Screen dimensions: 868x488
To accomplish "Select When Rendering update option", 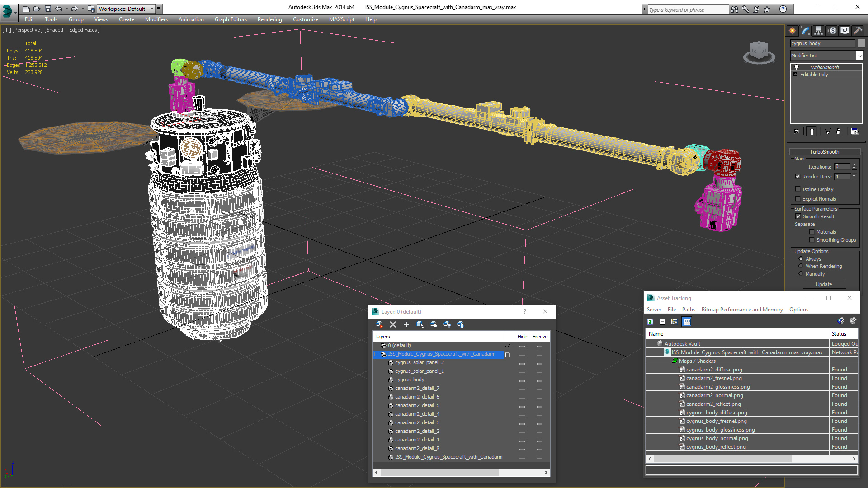I will 801,266.
